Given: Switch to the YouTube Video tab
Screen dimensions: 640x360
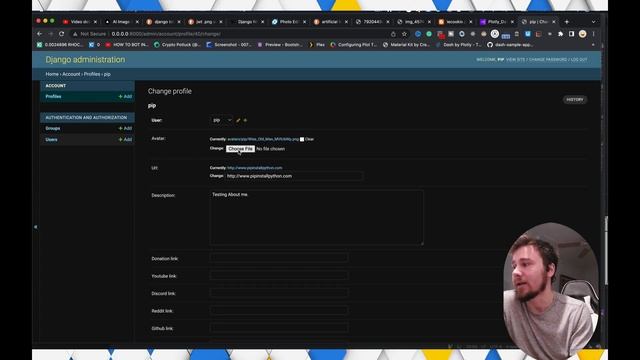Looking at the screenshot, I should 79,22.
